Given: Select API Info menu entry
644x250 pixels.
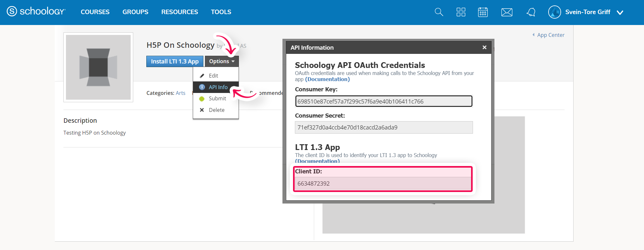Looking at the screenshot, I should coord(216,87).
